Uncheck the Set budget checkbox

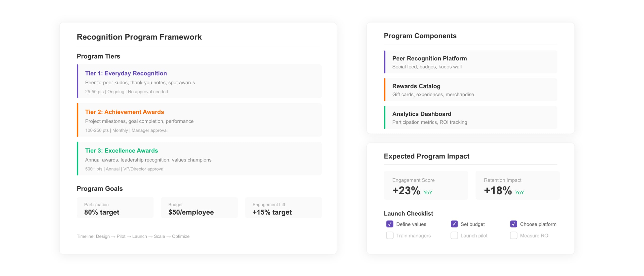point(454,224)
